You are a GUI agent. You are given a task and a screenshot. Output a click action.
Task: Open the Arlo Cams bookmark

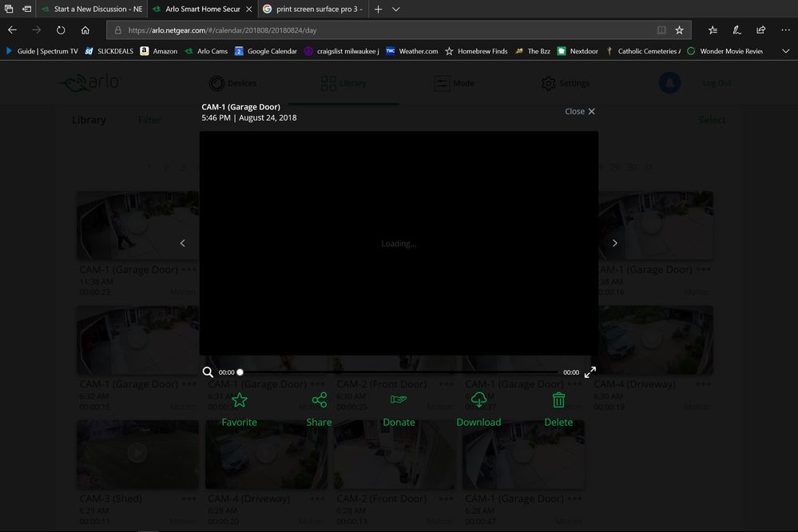click(x=206, y=51)
